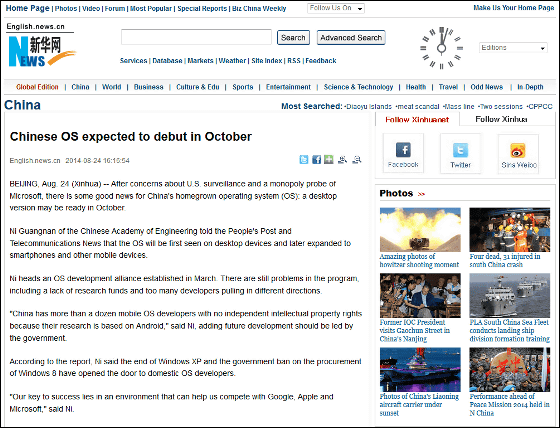560x428 pixels.
Task: Open Peace Mission 2014 photo thumbnail
Action: coord(510,370)
